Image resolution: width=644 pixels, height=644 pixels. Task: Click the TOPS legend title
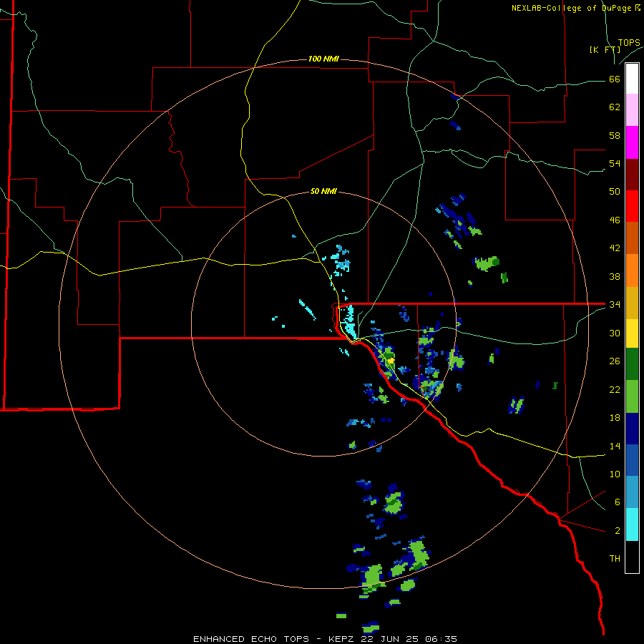pos(629,42)
